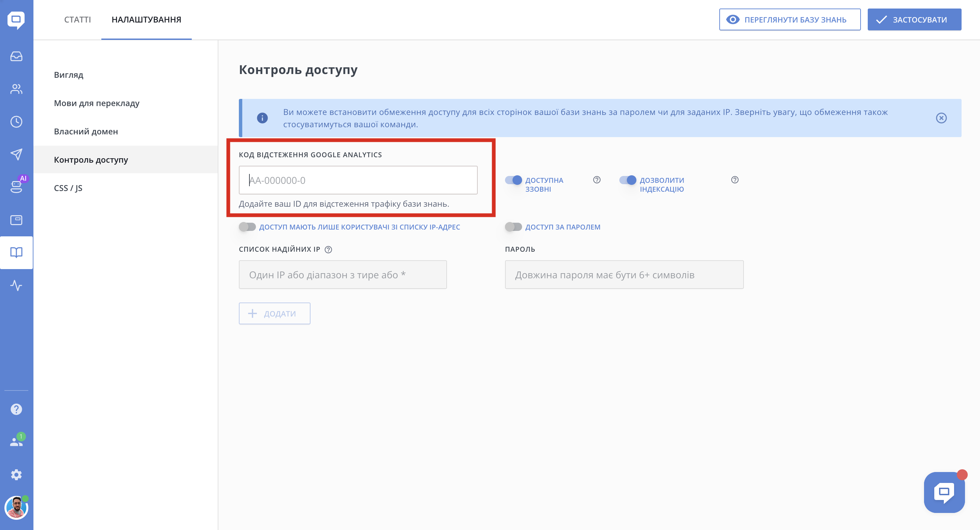Click the help question mark sidebar icon
The height and width of the screenshot is (530, 980).
pos(16,409)
